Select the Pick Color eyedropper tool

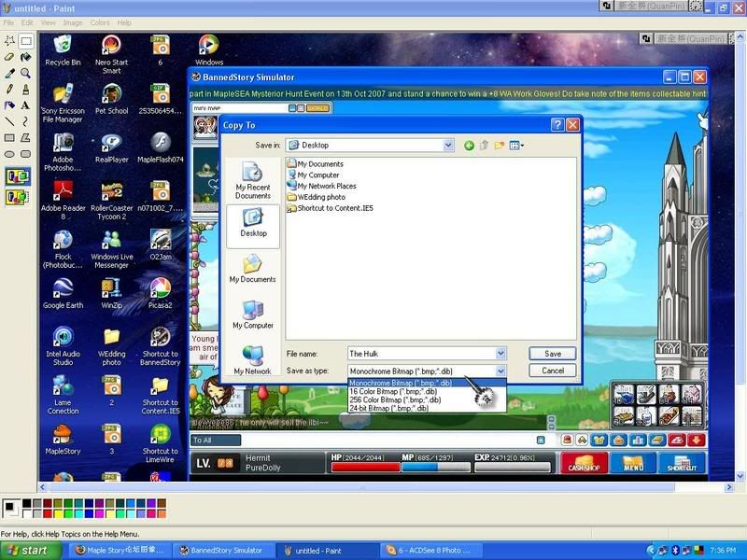pyautogui.click(x=9, y=74)
